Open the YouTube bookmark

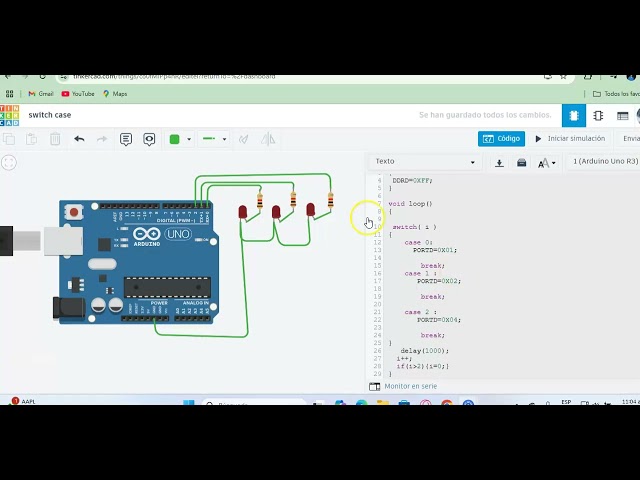coord(78,94)
